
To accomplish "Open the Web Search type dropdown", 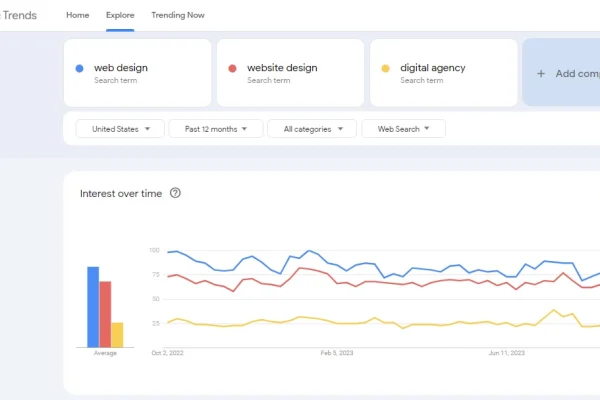I will [403, 129].
